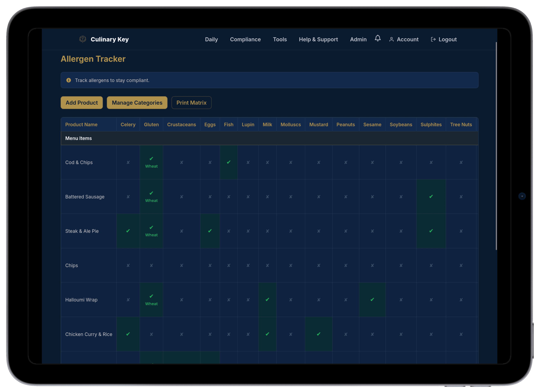This screenshot has height=392, width=539.
Task: Toggle Celery for Chicken Curry & Rice
Action: pyautogui.click(x=128, y=334)
